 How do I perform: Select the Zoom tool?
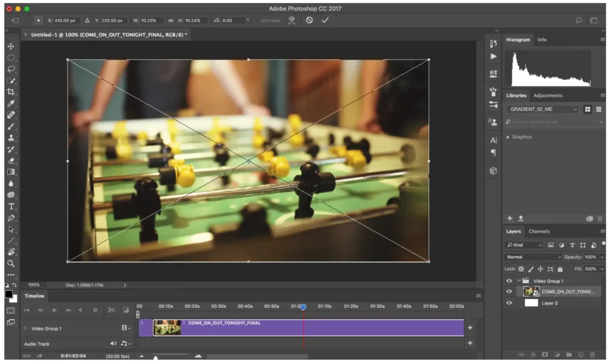tap(11, 263)
